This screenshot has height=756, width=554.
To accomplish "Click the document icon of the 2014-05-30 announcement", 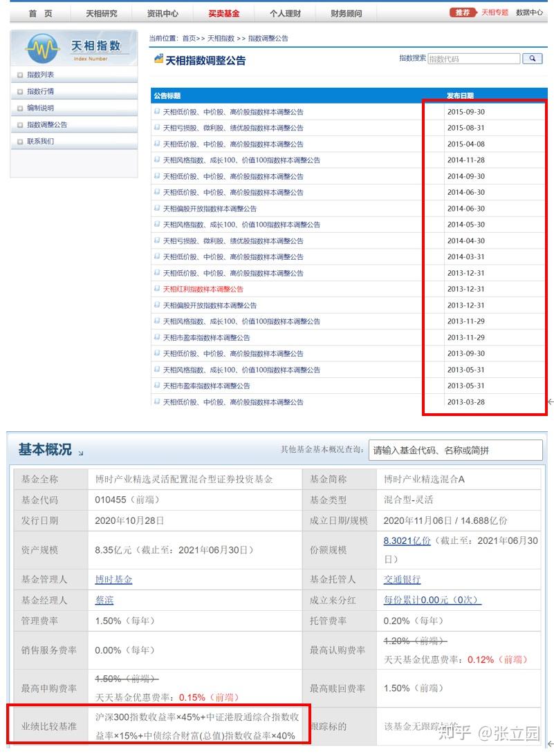I will pos(157,224).
